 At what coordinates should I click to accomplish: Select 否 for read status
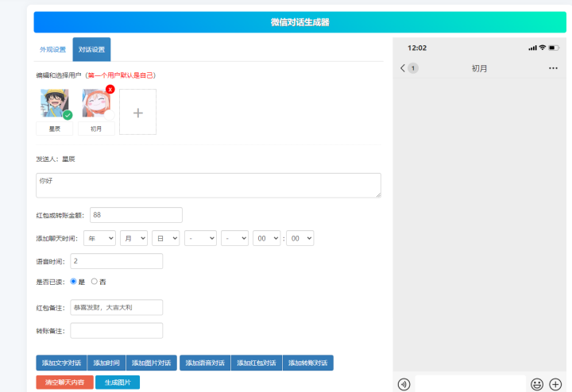(x=95, y=281)
